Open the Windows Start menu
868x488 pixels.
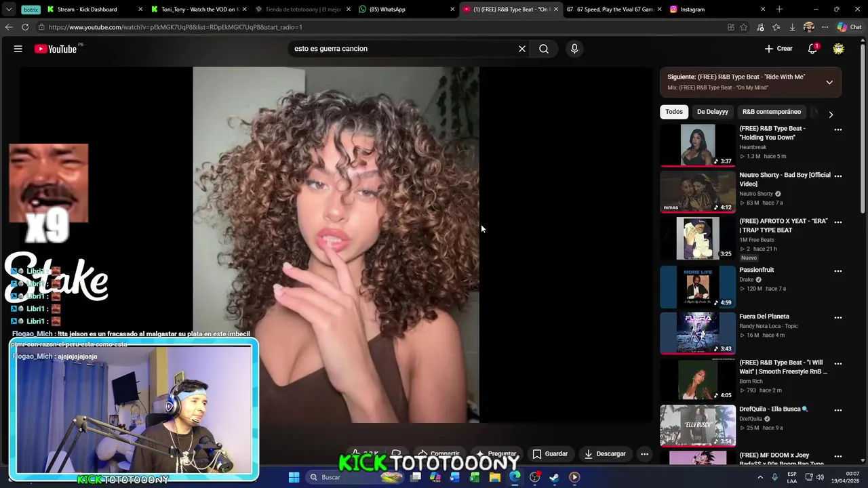[294, 477]
